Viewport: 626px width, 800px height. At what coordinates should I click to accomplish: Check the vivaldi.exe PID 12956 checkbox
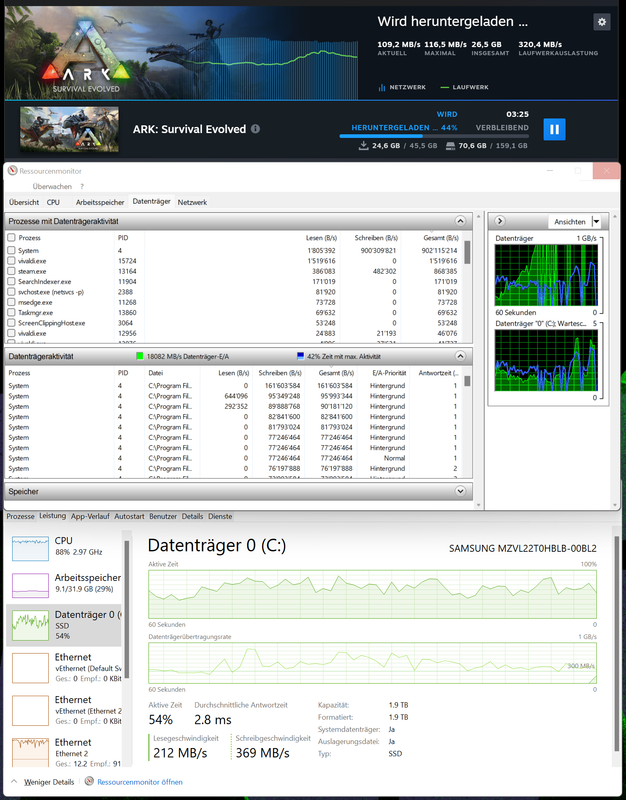(x=11, y=333)
